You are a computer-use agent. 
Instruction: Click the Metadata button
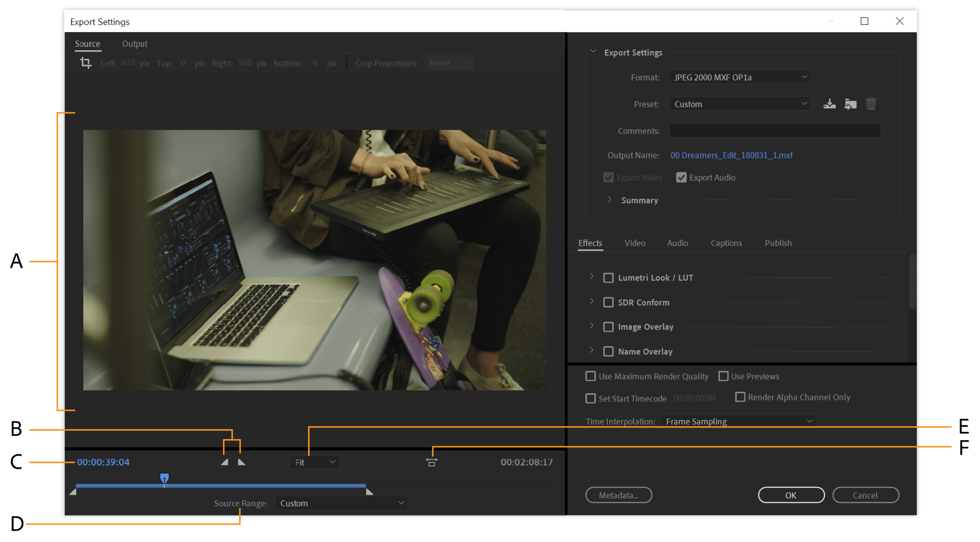coord(618,495)
